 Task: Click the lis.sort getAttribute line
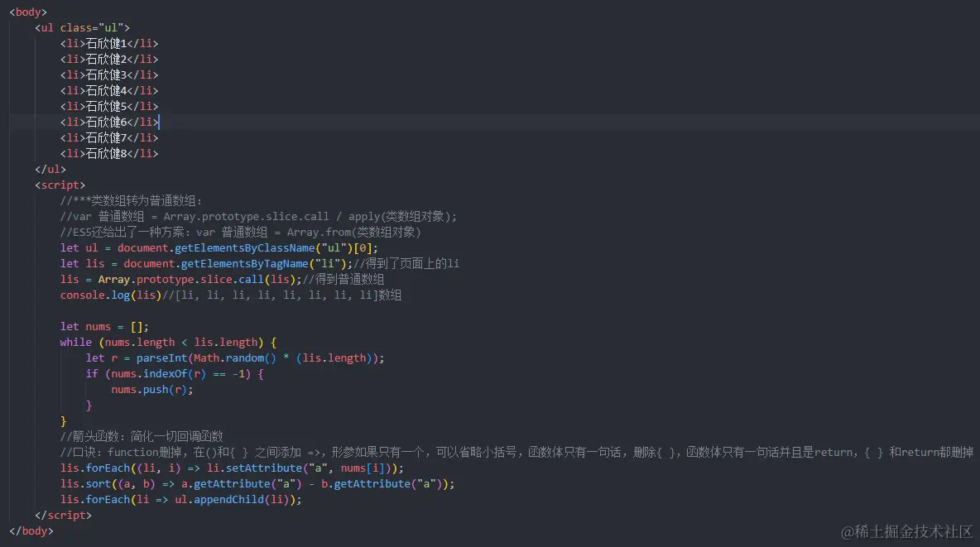257,484
